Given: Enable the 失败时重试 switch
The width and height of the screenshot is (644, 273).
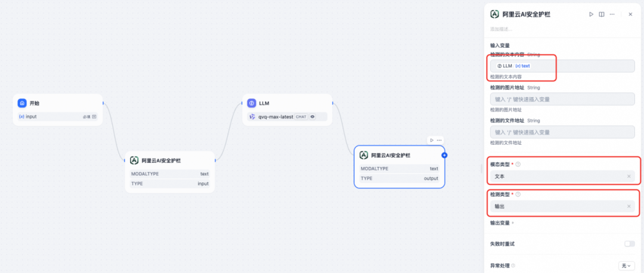Looking at the screenshot, I should [629, 244].
